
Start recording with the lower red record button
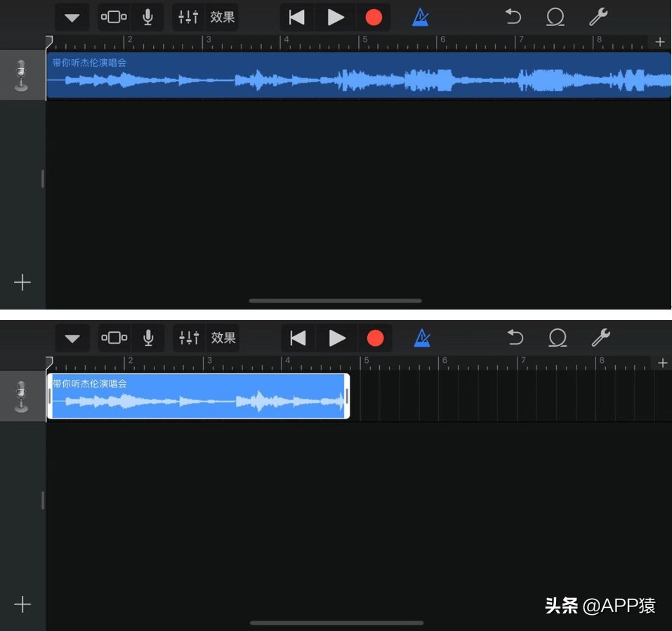point(375,338)
